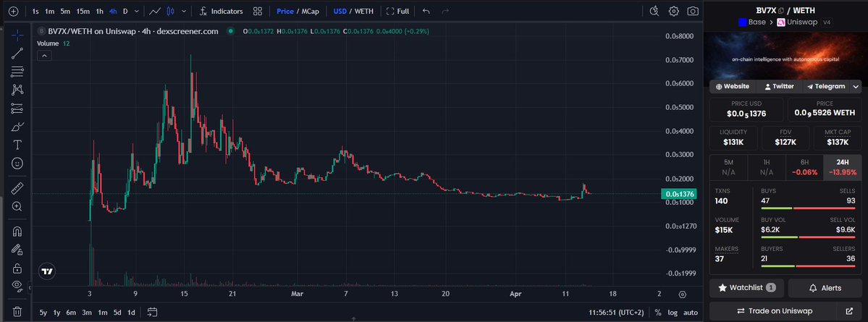Set date range to 6m

coord(71,313)
